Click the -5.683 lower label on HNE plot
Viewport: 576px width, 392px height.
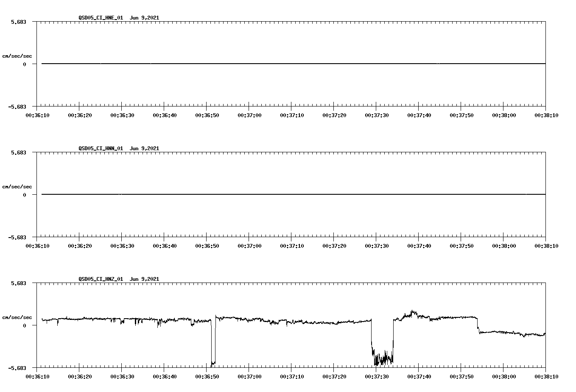[17, 106]
